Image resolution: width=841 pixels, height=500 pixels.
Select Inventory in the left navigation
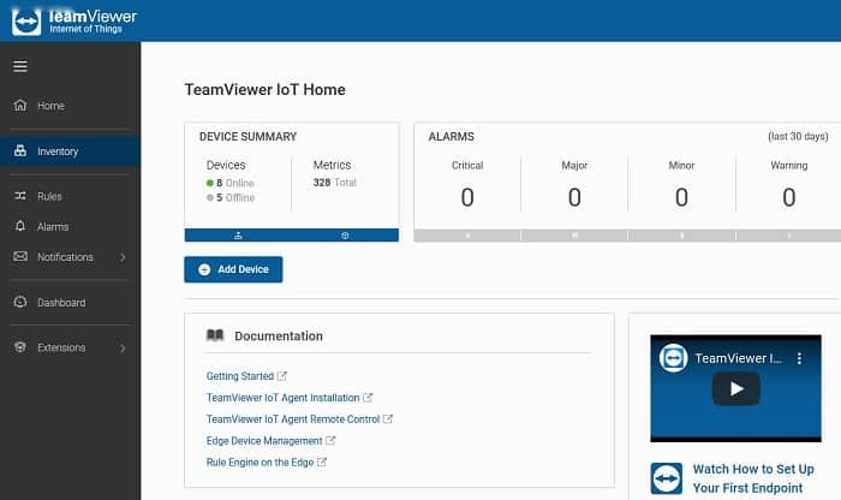[x=57, y=152]
